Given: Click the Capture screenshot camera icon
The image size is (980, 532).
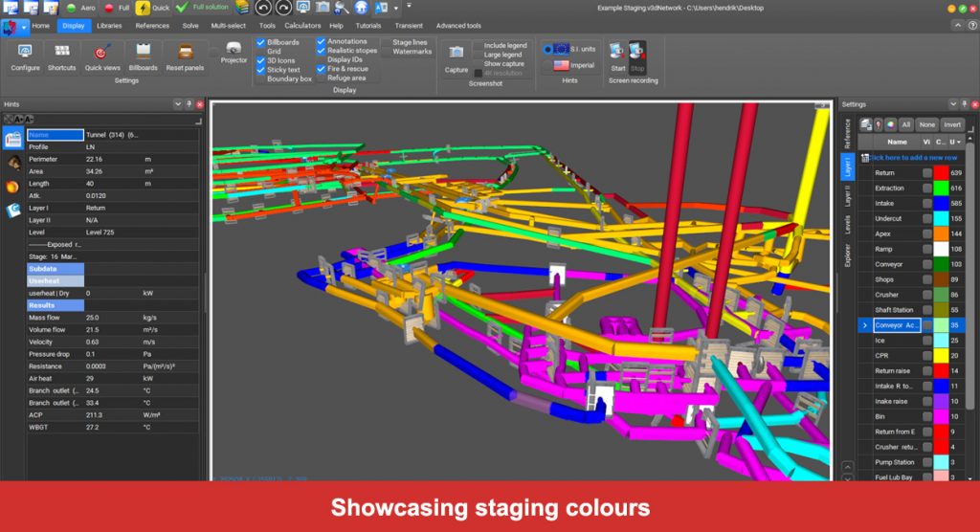Looking at the screenshot, I should click(457, 53).
